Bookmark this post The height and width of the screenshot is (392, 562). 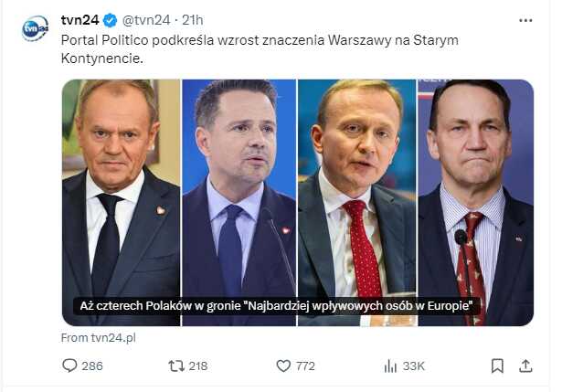(497, 366)
